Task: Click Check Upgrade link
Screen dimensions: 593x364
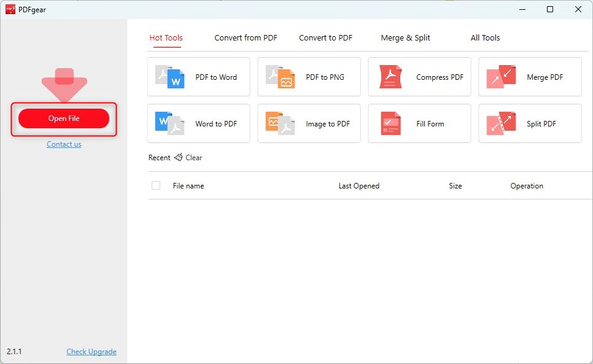Action: [91, 351]
